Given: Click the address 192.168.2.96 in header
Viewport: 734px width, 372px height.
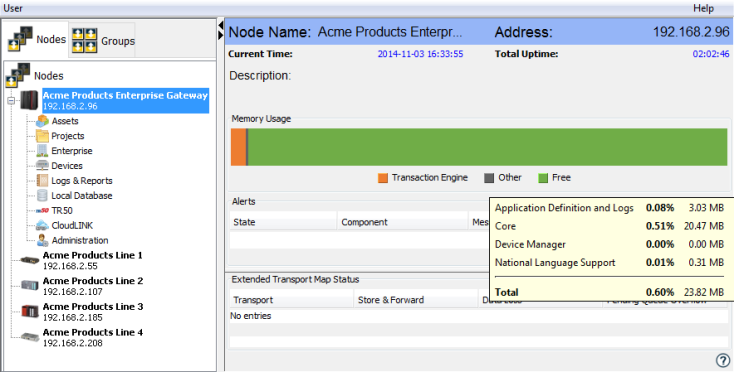Looking at the screenshot, I should pyautogui.click(x=691, y=32).
